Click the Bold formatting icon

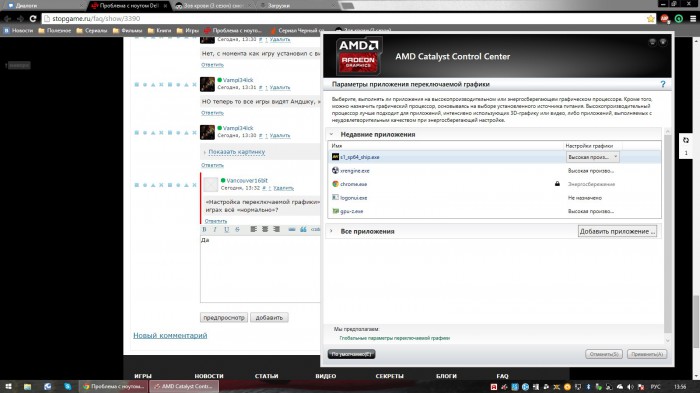pyautogui.click(x=204, y=229)
